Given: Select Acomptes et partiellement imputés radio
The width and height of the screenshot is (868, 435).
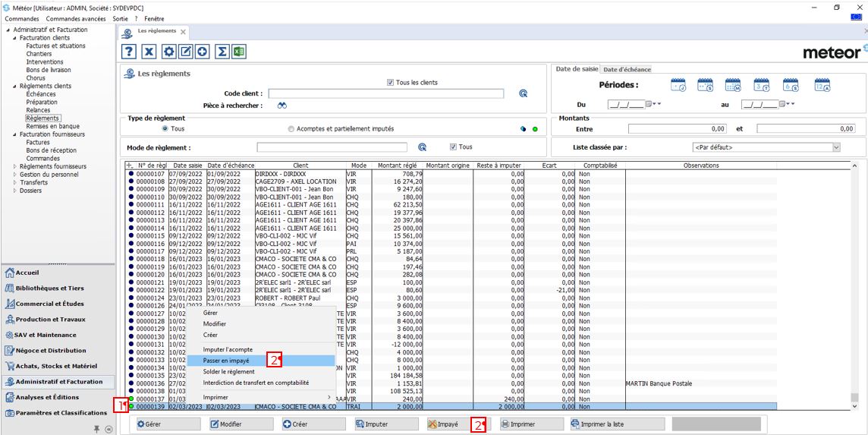Looking at the screenshot, I should pos(291,128).
